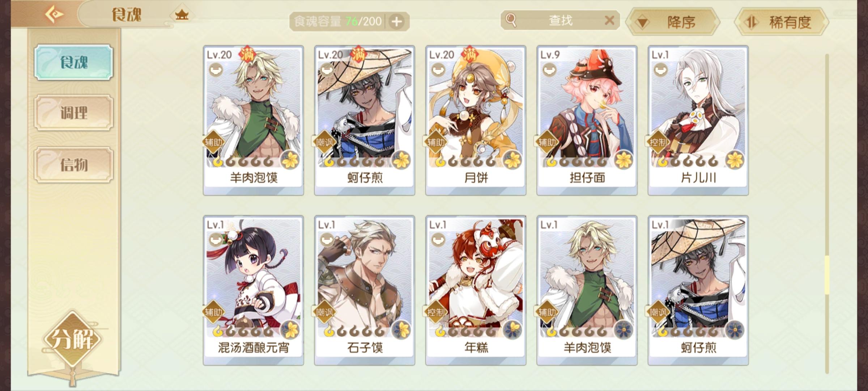Viewport: 868px width, 391px height.
Task: Click the magnifier search icon
Action: (511, 20)
